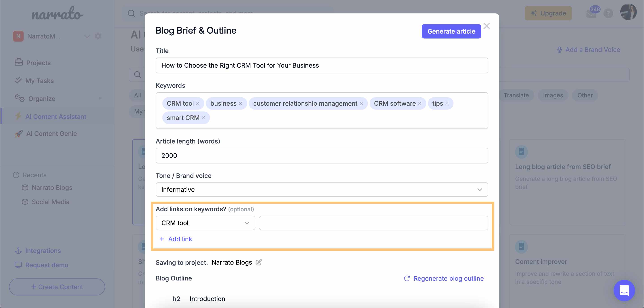Remove the CRM software keyword tag
This screenshot has width=644, height=308.
click(419, 104)
